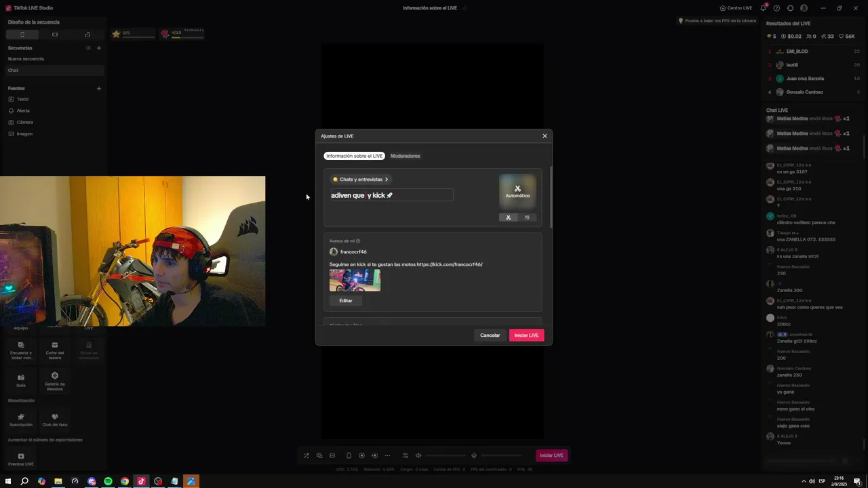Screen dimensions: 868x488
Task: Adjust the speaker volume slider
Action: pos(446,455)
